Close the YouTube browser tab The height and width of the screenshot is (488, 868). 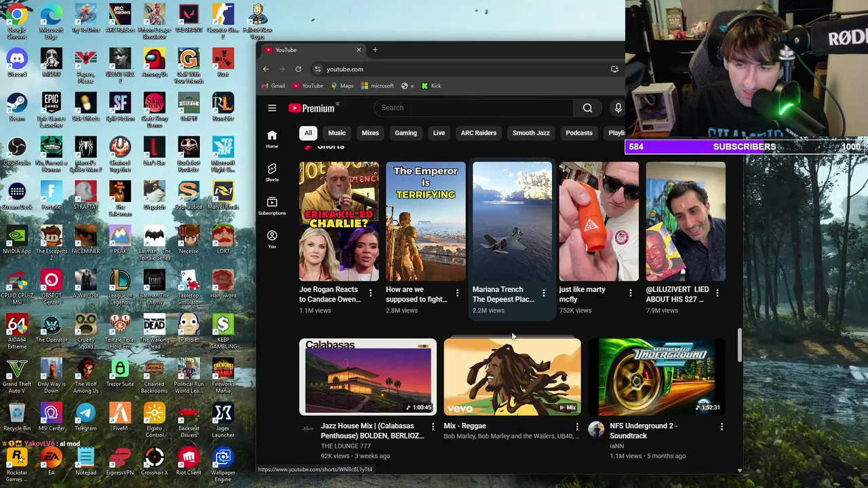[359, 49]
